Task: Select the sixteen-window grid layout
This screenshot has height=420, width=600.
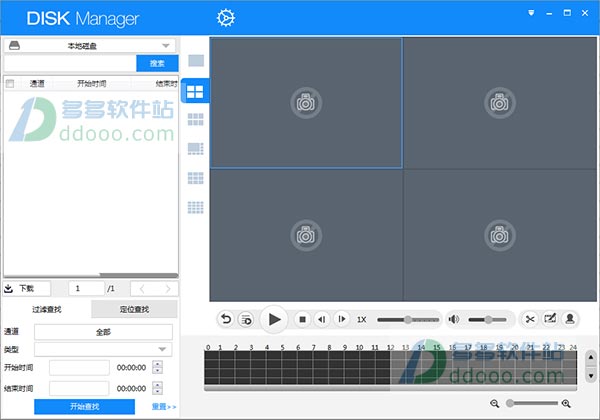Action: pyautogui.click(x=196, y=207)
